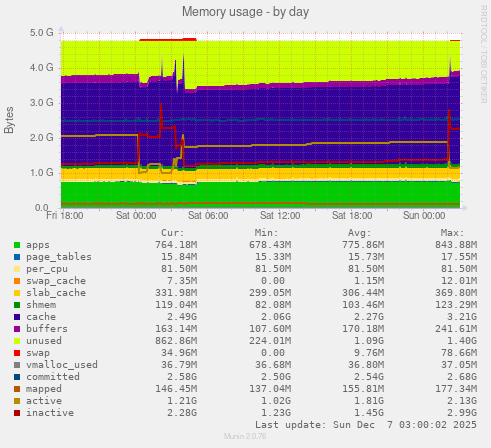Click committed avg value 2.54G
Viewport: 491px width, 448px height.
pos(369,377)
